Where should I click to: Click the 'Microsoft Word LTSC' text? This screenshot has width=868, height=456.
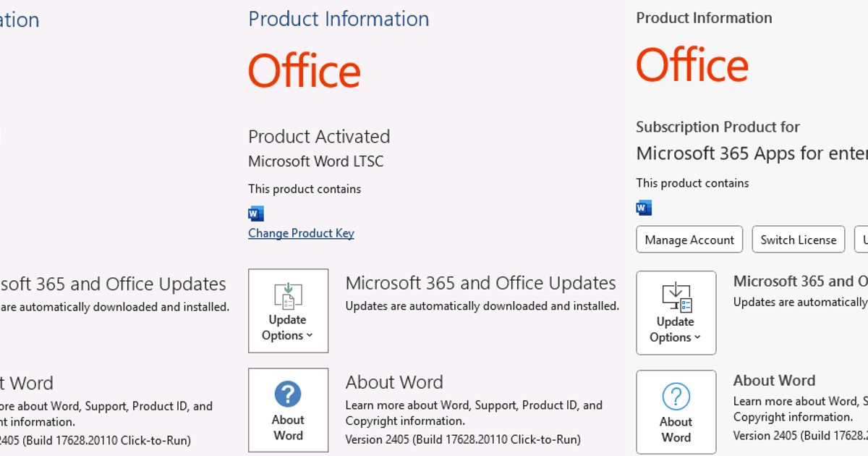[x=316, y=161]
